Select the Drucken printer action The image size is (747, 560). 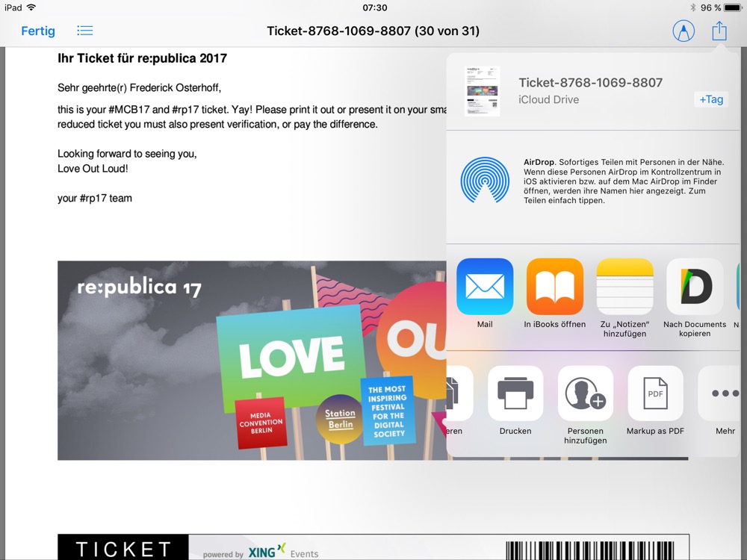[515, 393]
